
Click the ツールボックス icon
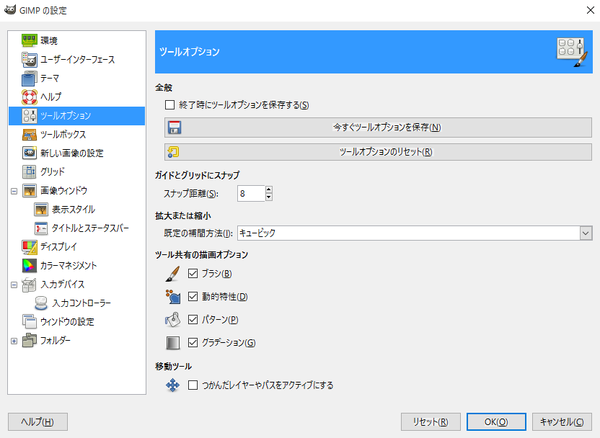(x=29, y=134)
